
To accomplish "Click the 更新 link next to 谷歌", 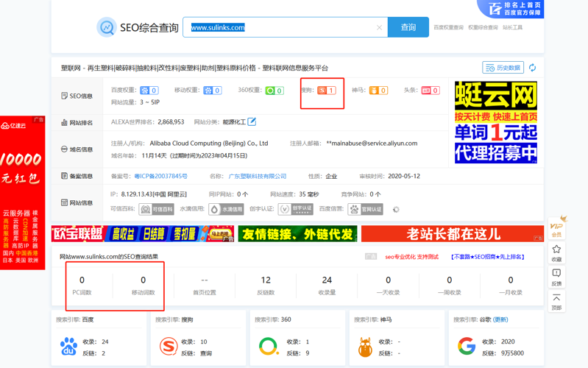I will coord(500,320).
